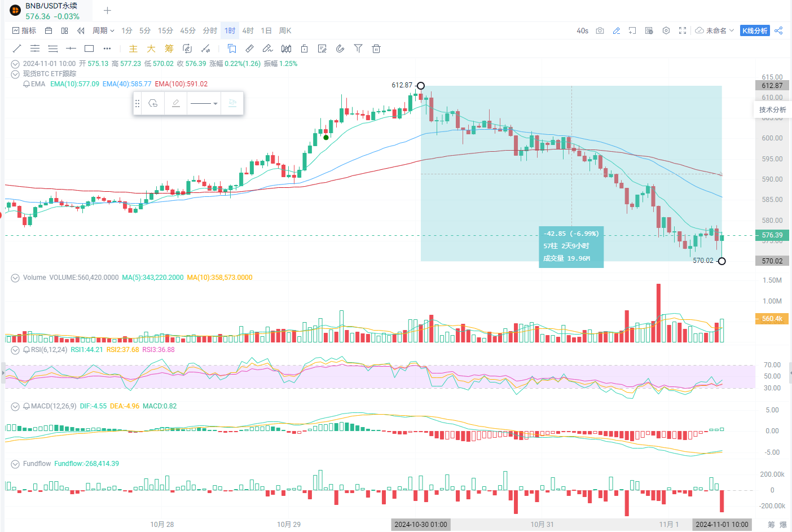The image size is (792, 532).
Task: Open line color pen in floating toolbar
Action: point(176,103)
